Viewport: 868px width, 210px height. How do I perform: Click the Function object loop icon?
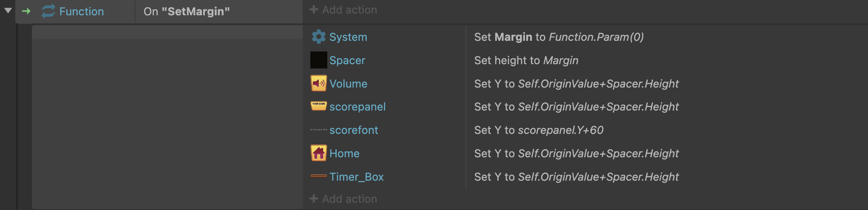(x=48, y=11)
